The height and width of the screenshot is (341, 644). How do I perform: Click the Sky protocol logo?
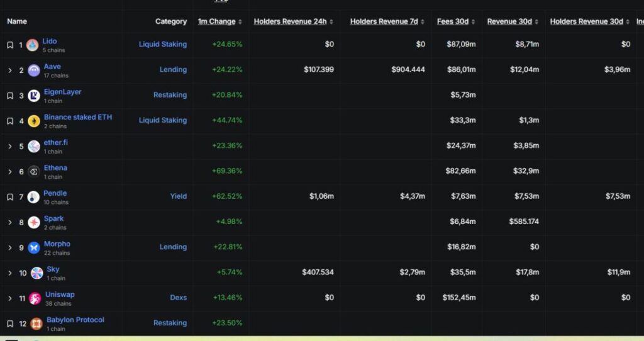pyautogui.click(x=37, y=273)
